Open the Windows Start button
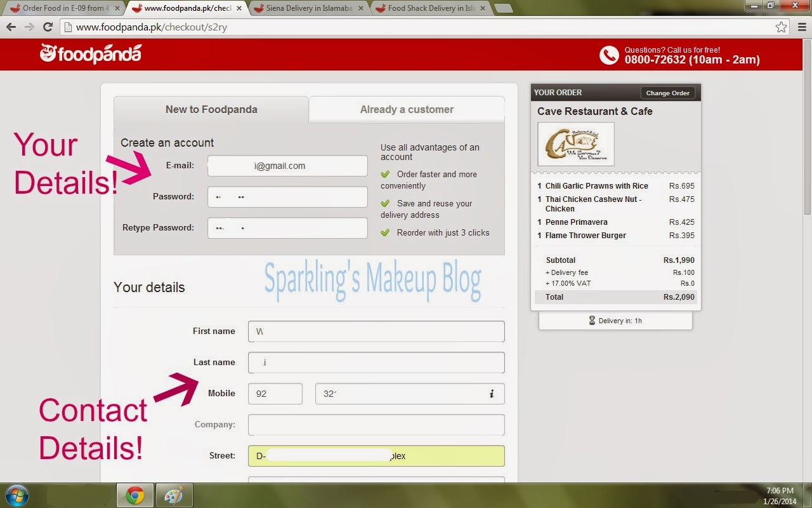 coord(16,495)
